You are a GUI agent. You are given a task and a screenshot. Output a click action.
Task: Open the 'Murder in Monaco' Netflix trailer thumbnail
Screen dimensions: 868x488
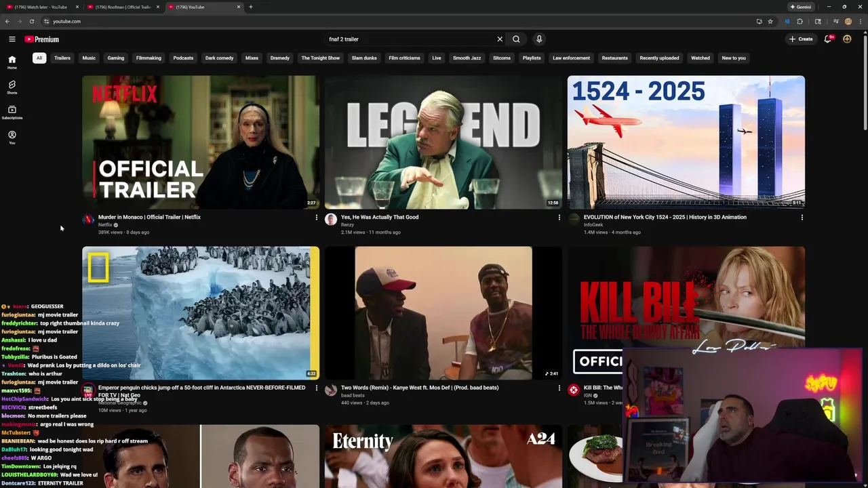tap(201, 142)
